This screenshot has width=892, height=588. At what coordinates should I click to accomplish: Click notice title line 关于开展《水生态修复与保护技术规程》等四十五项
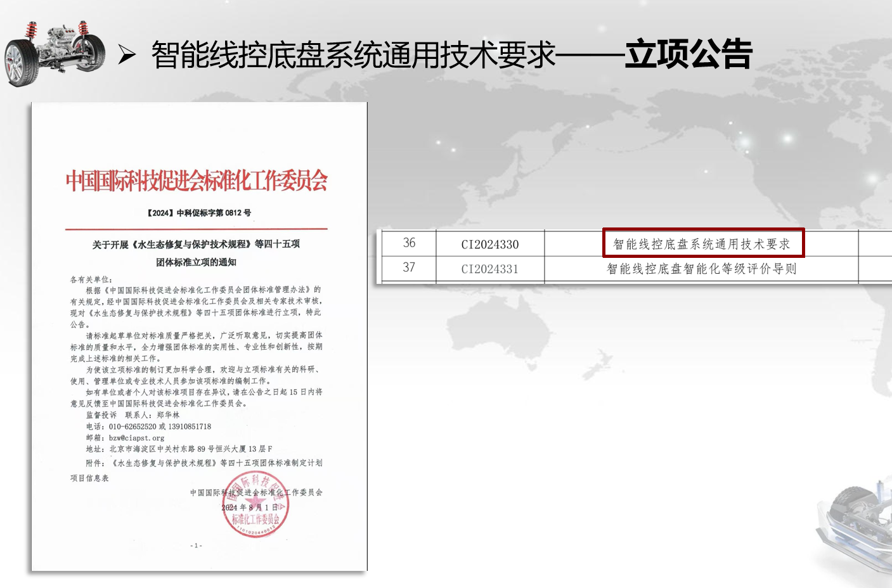(196, 245)
